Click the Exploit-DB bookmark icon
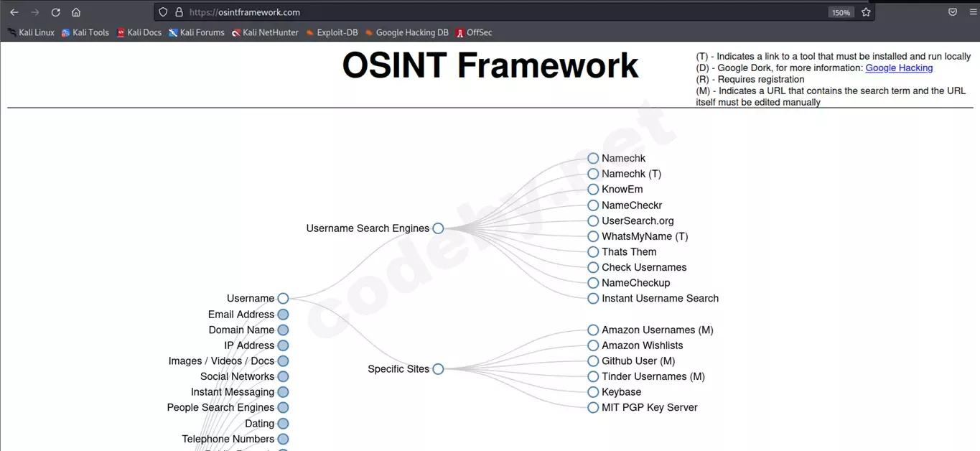The image size is (980, 451). tap(309, 32)
